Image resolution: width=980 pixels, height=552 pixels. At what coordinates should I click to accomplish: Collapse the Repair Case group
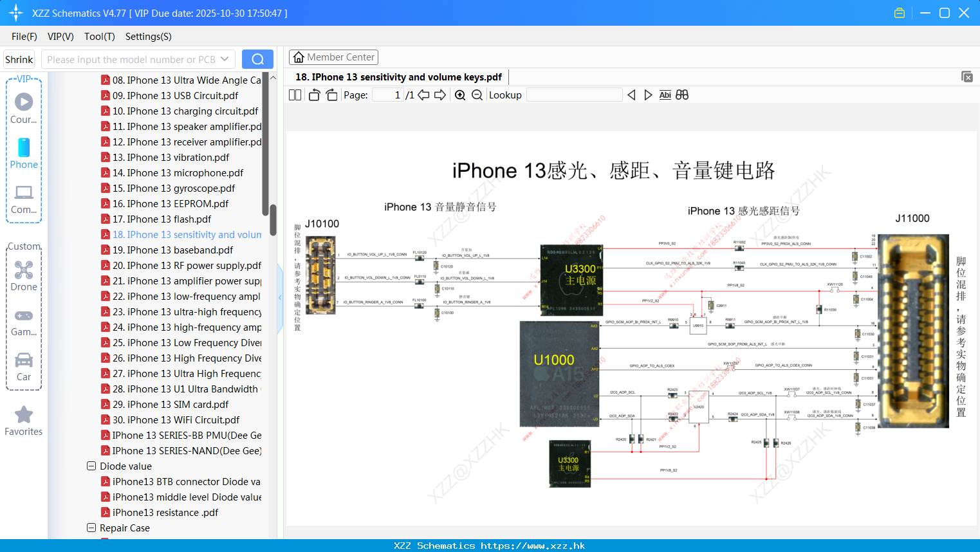(91, 528)
